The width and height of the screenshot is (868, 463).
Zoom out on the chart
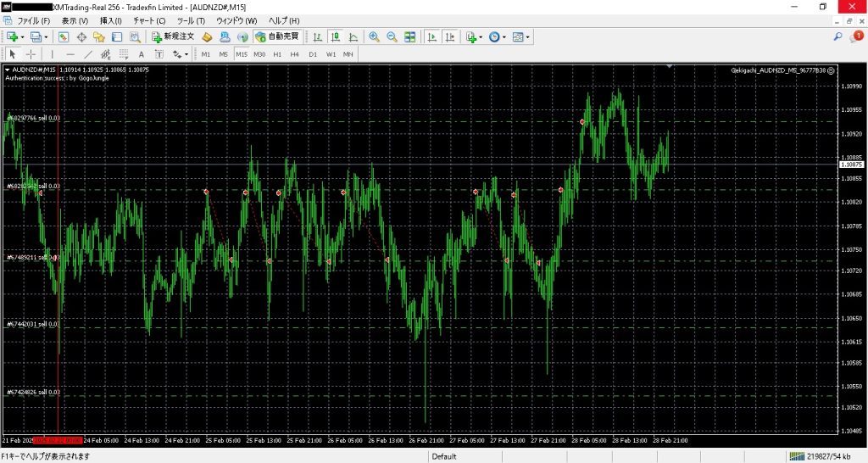tap(392, 36)
